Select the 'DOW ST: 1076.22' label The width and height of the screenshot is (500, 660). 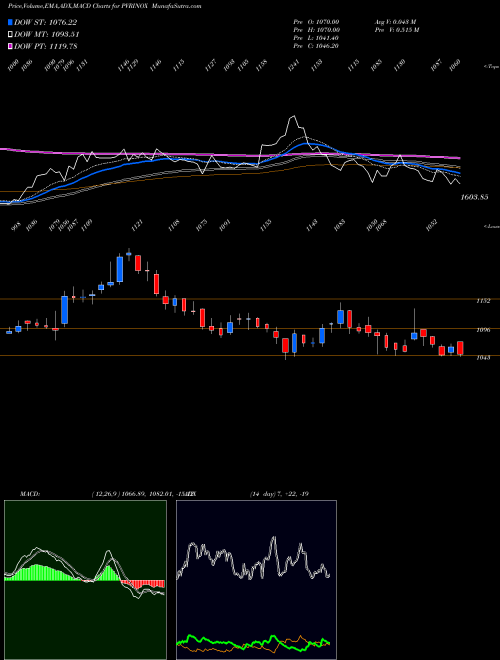(45, 22)
